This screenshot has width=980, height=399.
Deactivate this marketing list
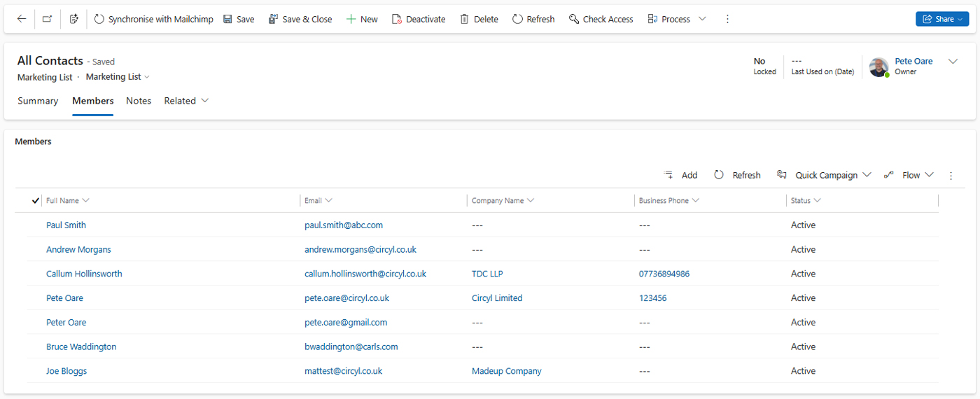click(x=418, y=19)
